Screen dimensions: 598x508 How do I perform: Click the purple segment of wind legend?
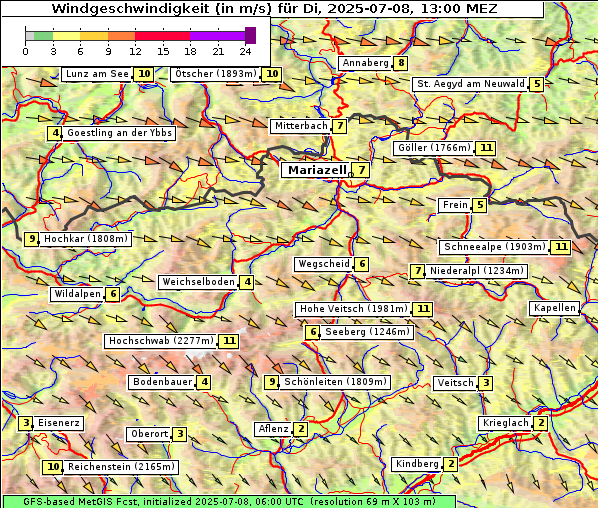click(x=217, y=36)
